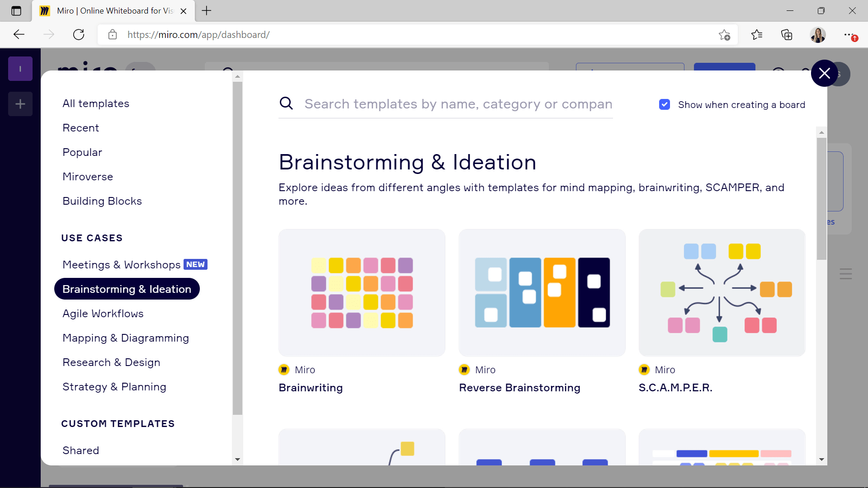Expand the Use Cases section

click(92, 238)
